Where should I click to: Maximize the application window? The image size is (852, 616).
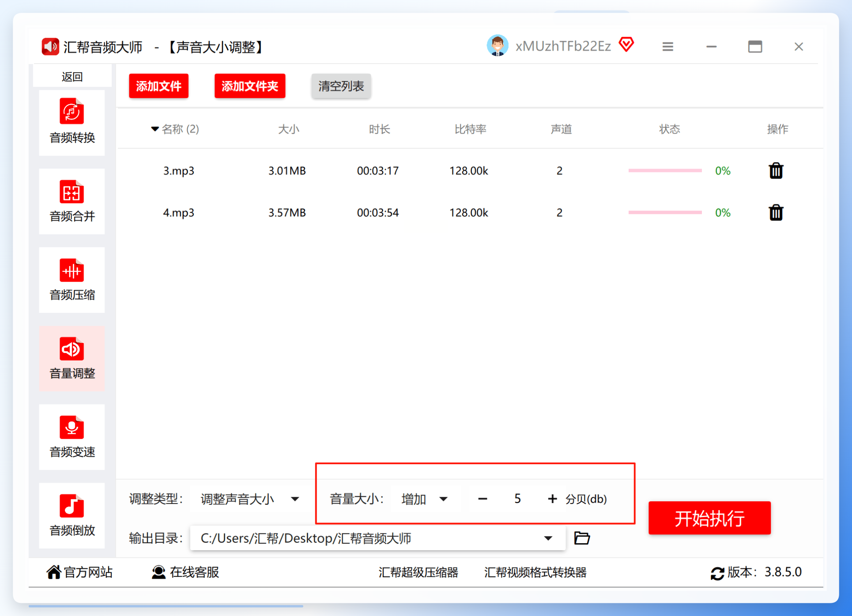[755, 46]
